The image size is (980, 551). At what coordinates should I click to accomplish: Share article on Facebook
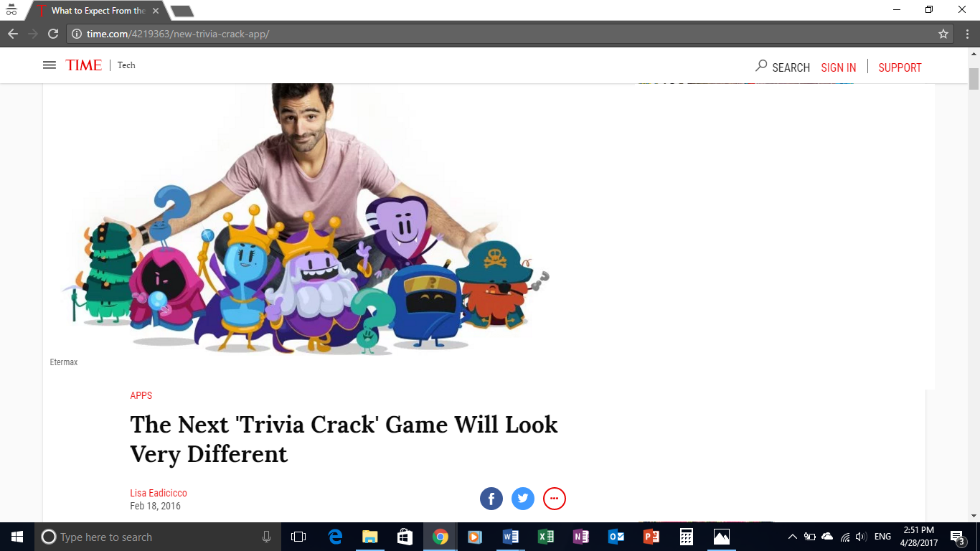click(x=491, y=499)
